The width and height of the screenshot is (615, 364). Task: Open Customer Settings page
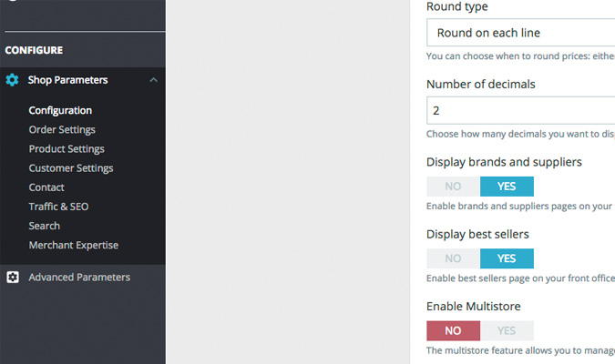tap(71, 168)
